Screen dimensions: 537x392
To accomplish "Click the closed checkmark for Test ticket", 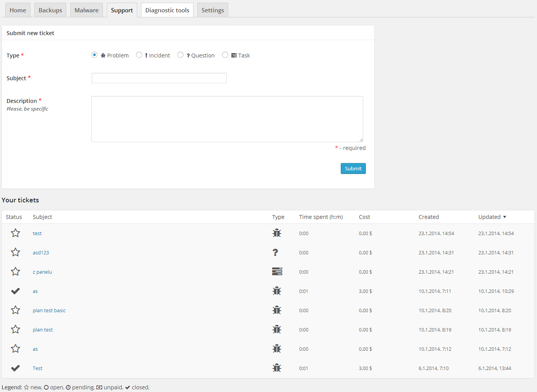I will [x=15, y=368].
